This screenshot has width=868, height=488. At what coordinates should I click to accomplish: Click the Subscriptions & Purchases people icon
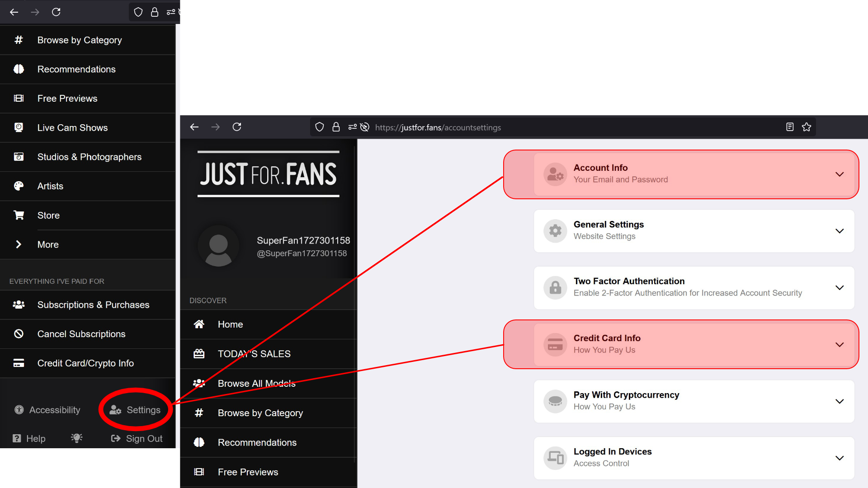click(19, 305)
